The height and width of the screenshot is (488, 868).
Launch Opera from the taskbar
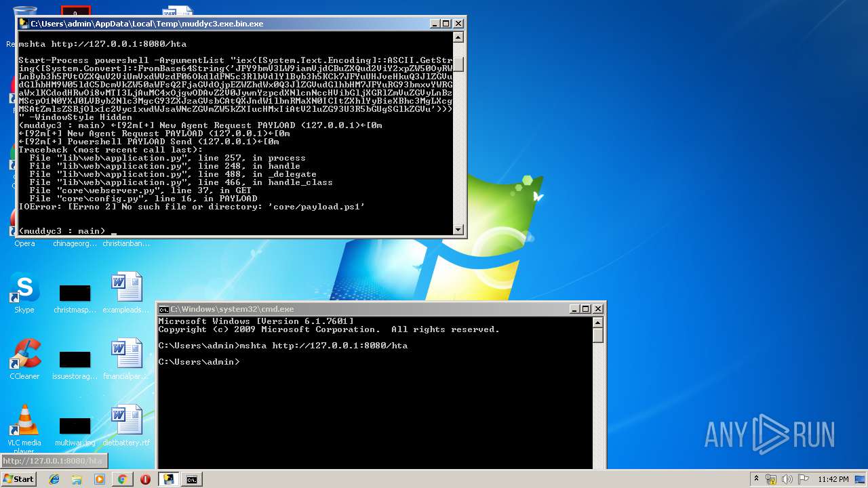coord(145,479)
